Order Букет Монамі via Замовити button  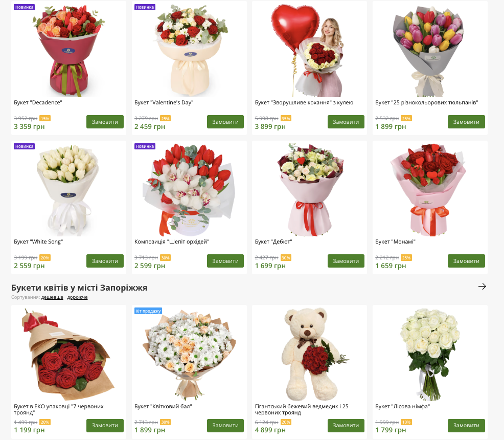(x=466, y=261)
